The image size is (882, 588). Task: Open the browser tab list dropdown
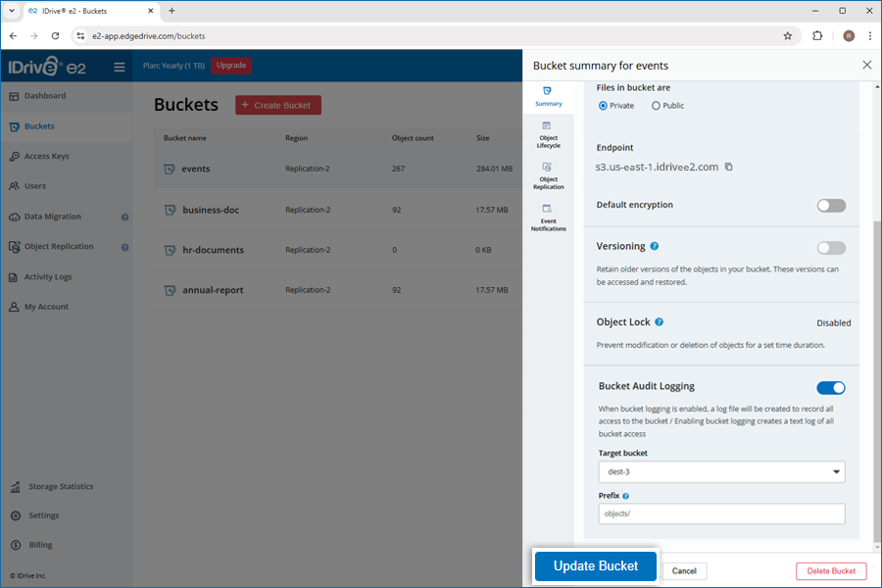[x=11, y=11]
